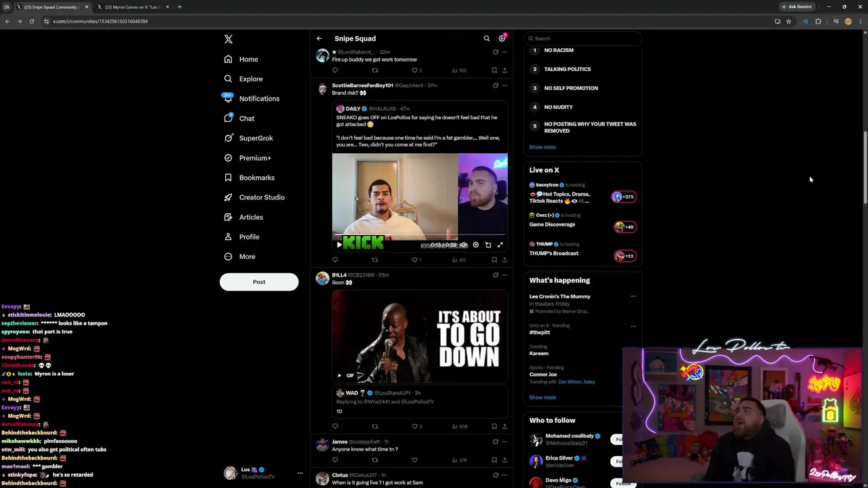This screenshot has width=868, height=488.
Task: Open the Snipe Squad members icon
Action: pos(502,39)
